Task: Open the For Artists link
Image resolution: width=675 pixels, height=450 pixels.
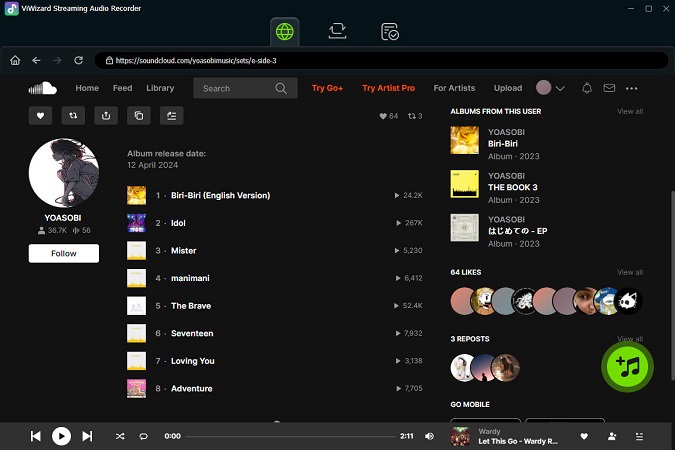Action: point(454,88)
